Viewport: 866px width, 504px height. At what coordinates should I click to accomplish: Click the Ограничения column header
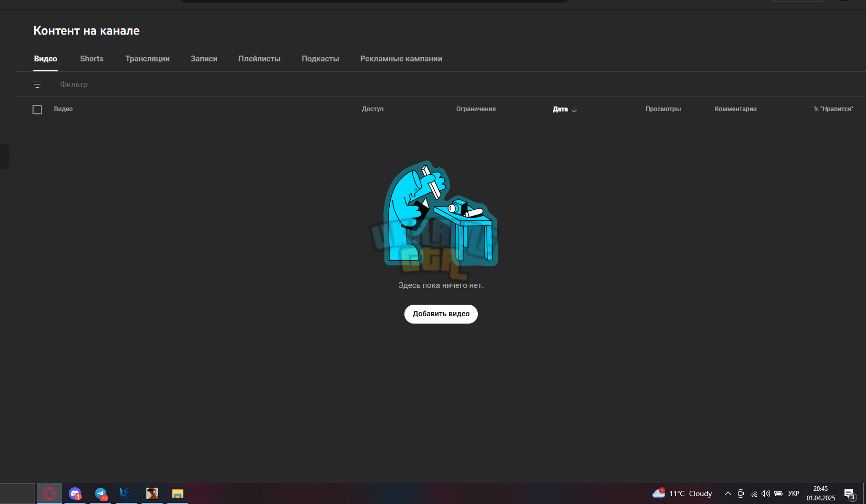click(x=476, y=109)
